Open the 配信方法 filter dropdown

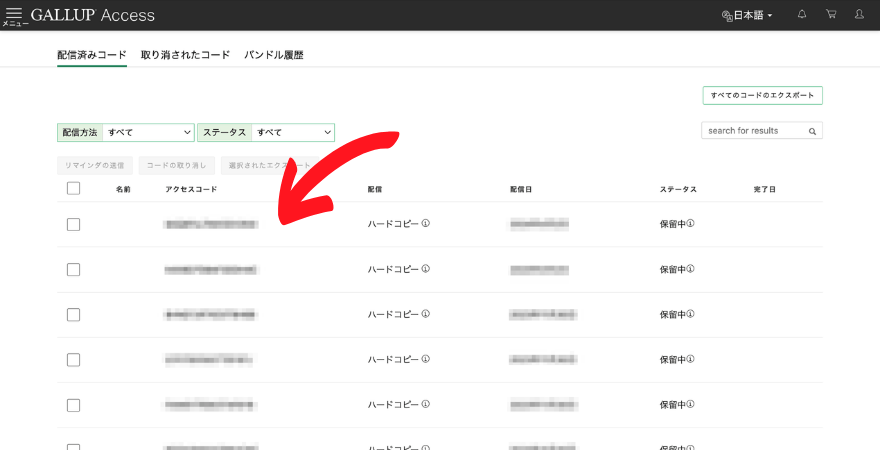tap(126, 132)
